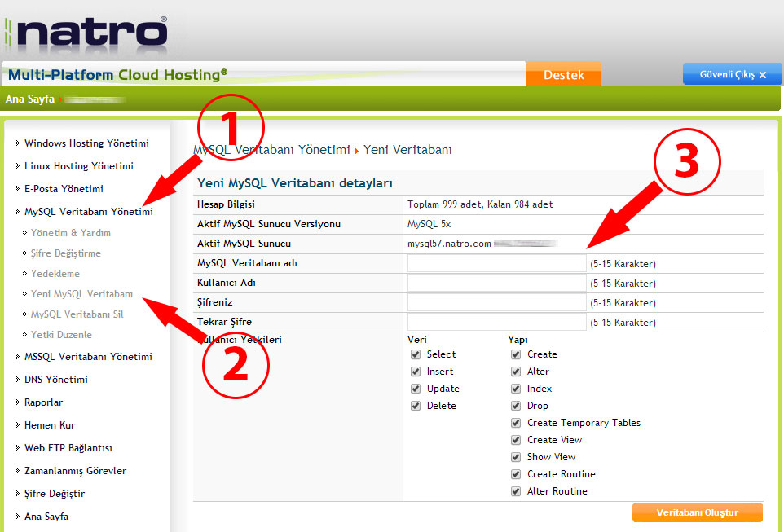Open Yeni MySQL Veritabanı submenu link
Screen dimensions: 784x532
(81, 294)
